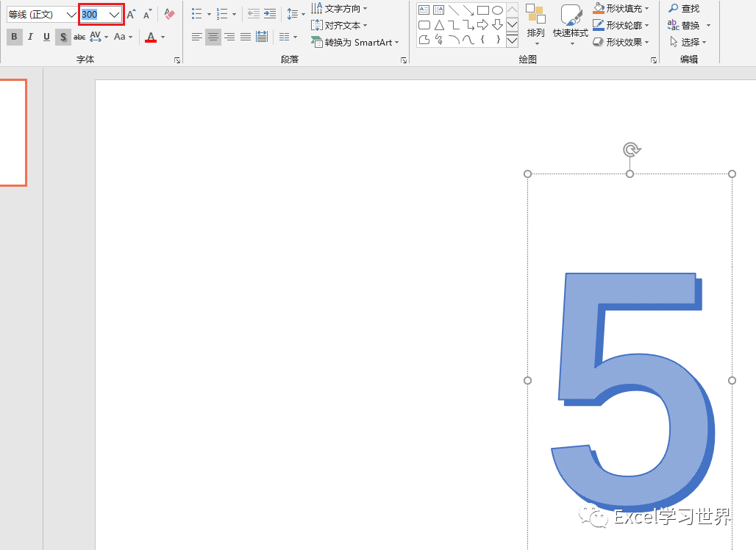Toggle underline formatting
Image resolution: width=756 pixels, height=550 pixels.
pos(46,37)
